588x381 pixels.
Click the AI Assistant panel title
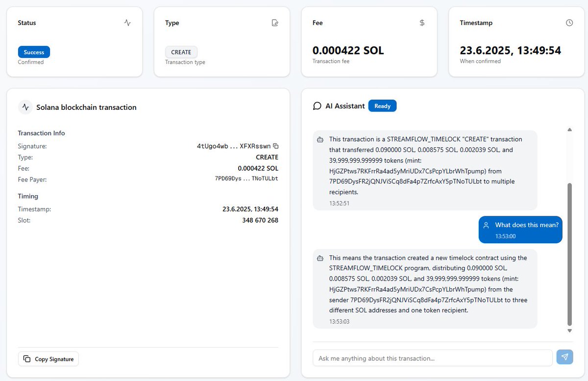(345, 106)
